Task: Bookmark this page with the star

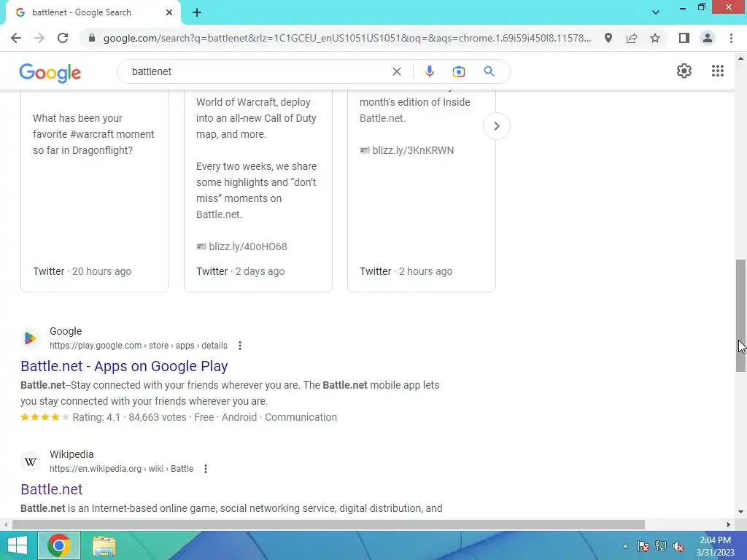Action: (x=655, y=38)
